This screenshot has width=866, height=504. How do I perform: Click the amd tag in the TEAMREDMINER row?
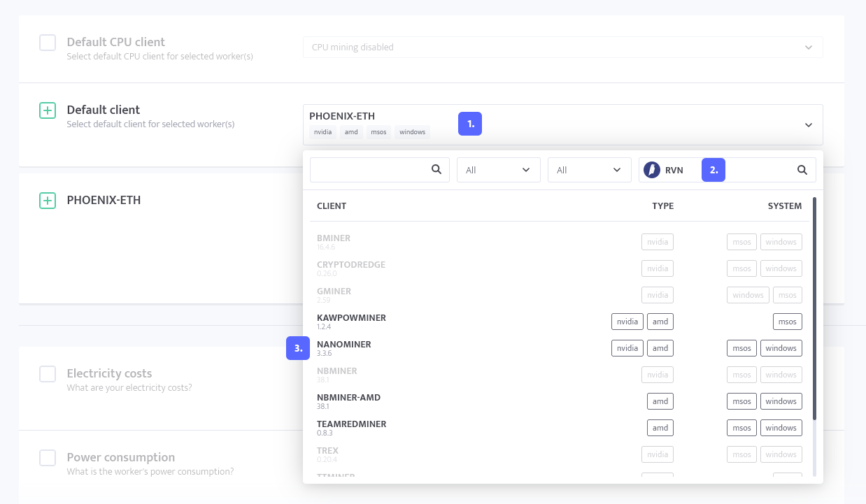coord(660,428)
